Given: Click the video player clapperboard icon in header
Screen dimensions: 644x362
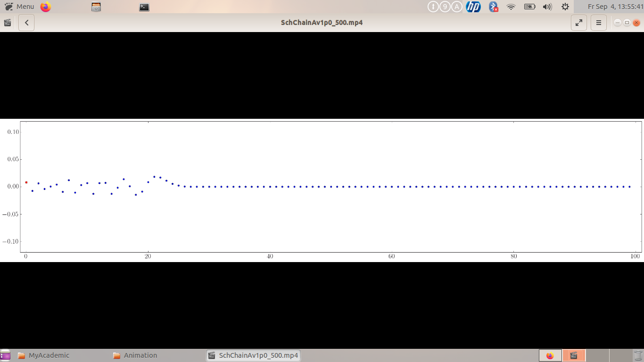Looking at the screenshot, I should coord(8,23).
